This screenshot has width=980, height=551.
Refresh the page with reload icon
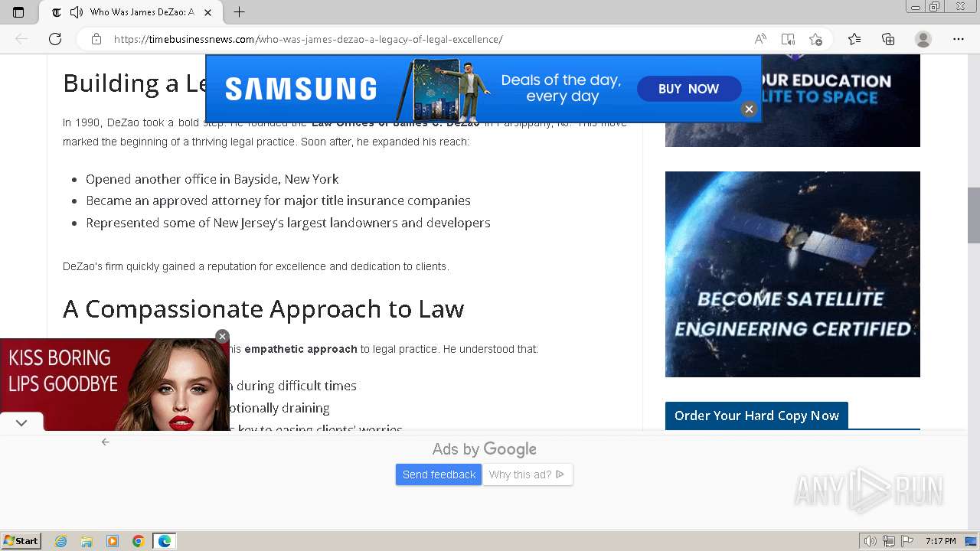tap(55, 39)
